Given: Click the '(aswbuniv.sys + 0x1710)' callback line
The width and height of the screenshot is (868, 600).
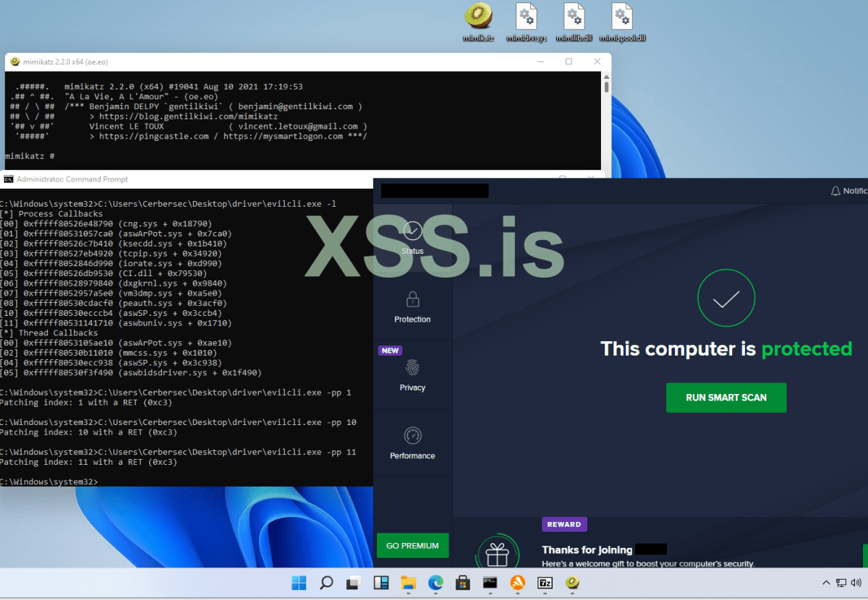Looking at the screenshot, I should [x=116, y=323].
